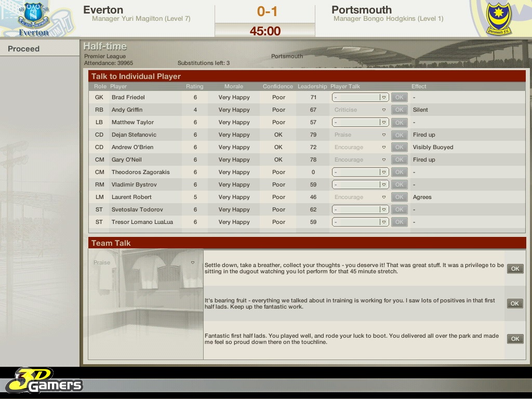Open Tresor Lomano LuaLua's talk dropdown
Image resolution: width=532 pixels, height=399 pixels.
pyautogui.click(x=360, y=222)
